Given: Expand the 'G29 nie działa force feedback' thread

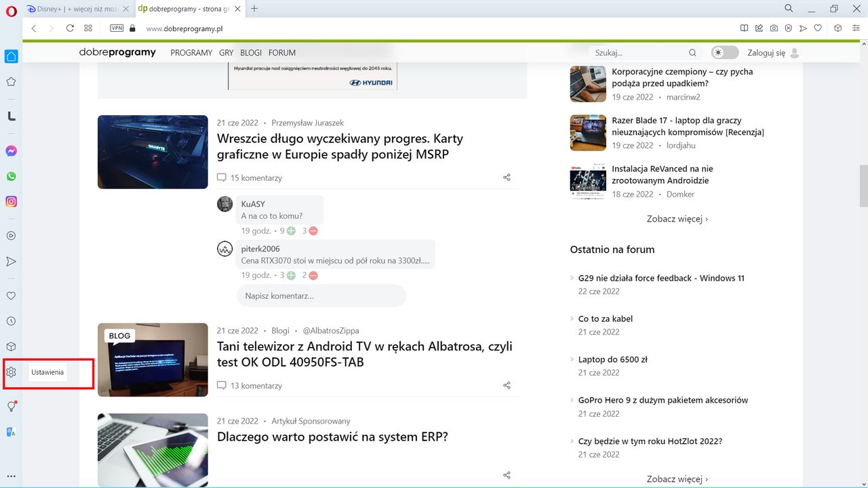Looking at the screenshot, I should pyautogui.click(x=661, y=278).
